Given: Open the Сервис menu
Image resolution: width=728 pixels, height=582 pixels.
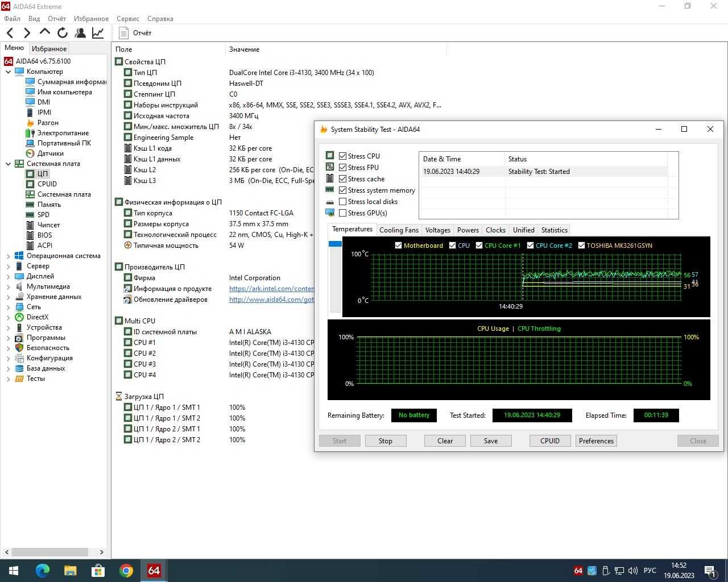Looking at the screenshot, I should coord(128,19).
